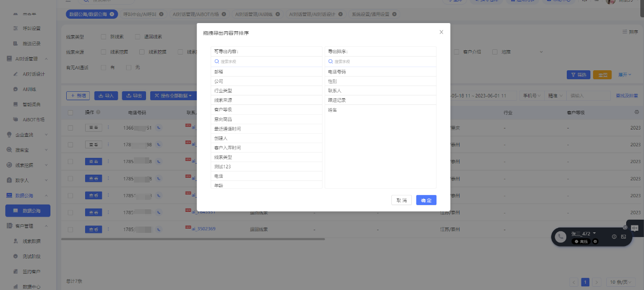The width and height of the screenshot is (644, 290).
Task: Close the 呼叫中台/AI呼叫 tab via its X icon
Action: [x=161, y=14]
